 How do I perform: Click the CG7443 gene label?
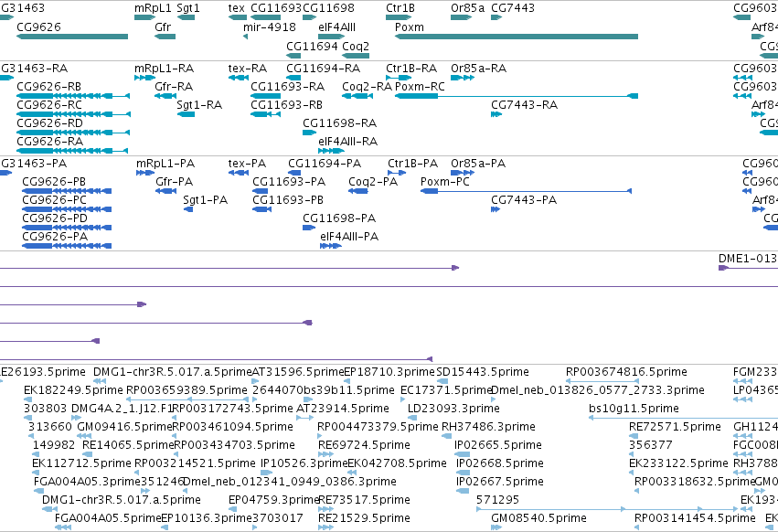513,8
